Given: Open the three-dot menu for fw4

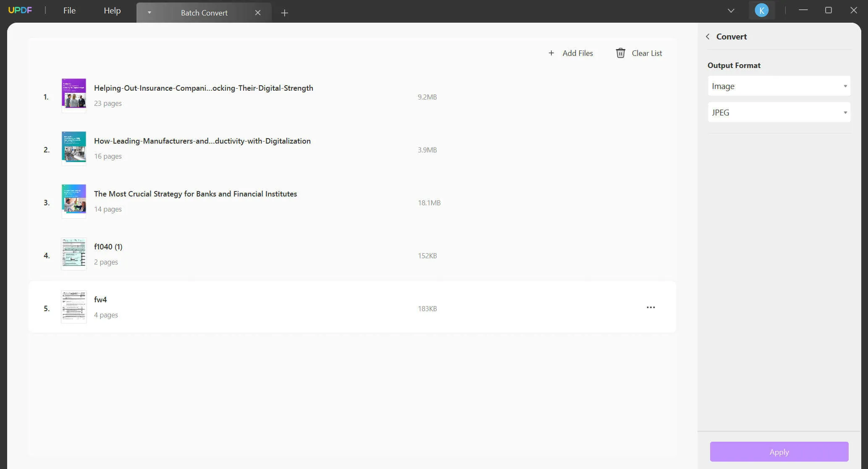Looking at the screenshot, I should (650, 307).
